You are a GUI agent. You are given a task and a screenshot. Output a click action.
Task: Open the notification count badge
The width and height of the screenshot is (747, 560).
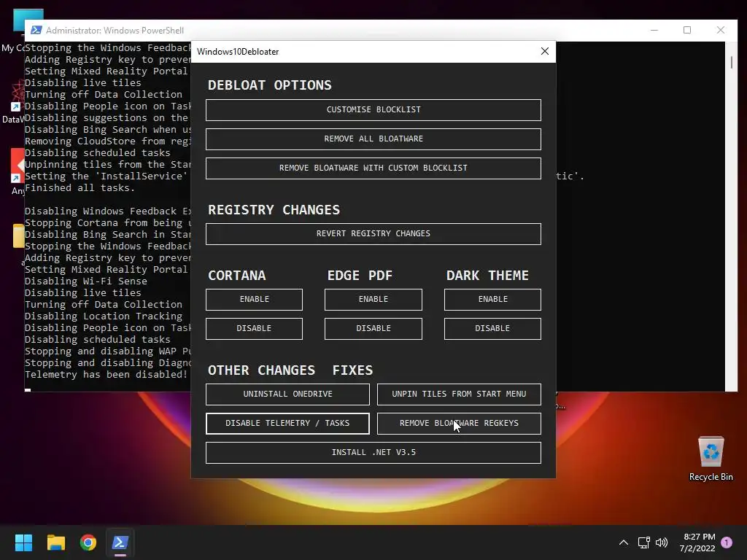tap(727, 542)
